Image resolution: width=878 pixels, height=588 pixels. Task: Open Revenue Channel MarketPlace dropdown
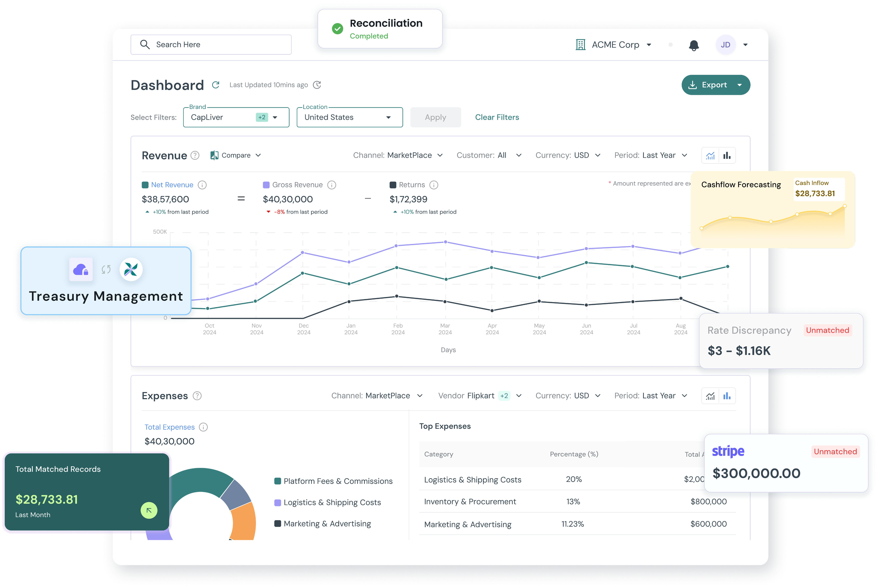point(398,155)
